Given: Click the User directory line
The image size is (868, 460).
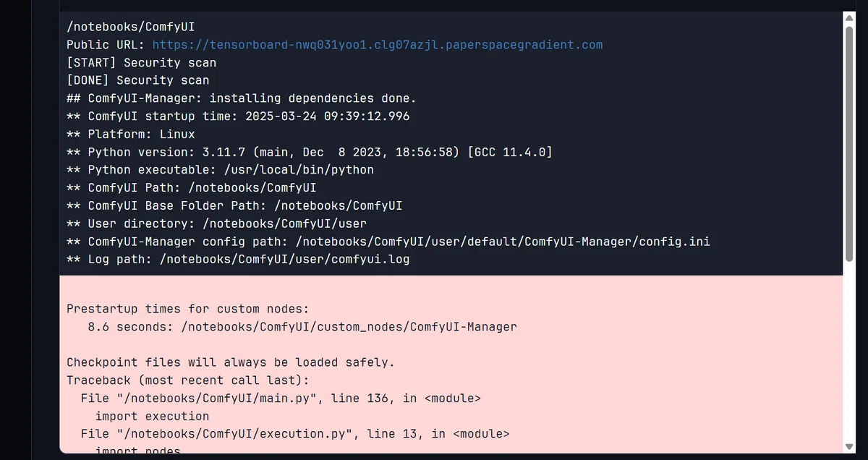Looking at the screenshot, I should pos(217,223).
